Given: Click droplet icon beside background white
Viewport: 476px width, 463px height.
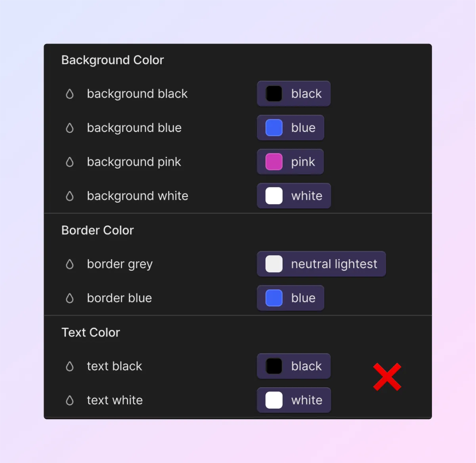Looking at the screenshot, I should click(x=70, y=196).
